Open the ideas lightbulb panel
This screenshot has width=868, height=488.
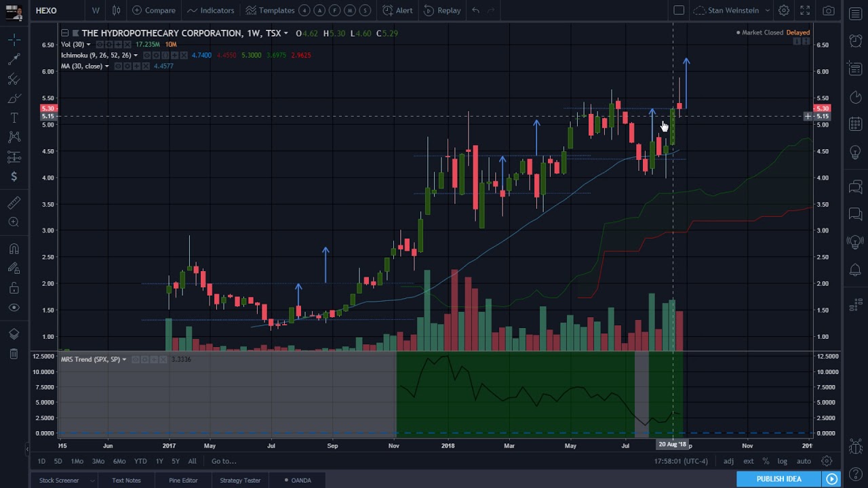tap(855, 152)
